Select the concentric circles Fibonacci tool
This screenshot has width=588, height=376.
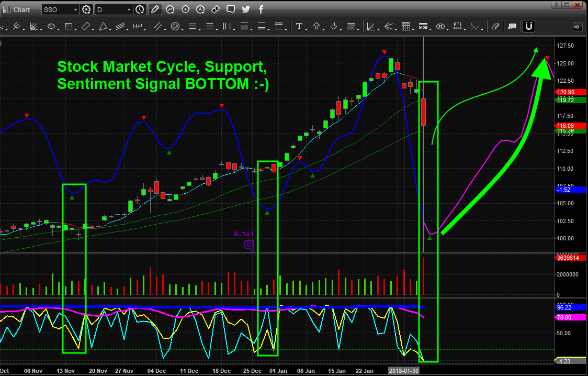coord(175,26)
